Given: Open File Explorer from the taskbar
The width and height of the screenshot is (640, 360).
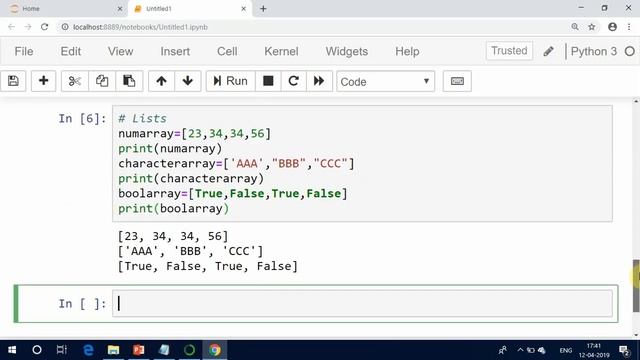Looking at the screenshot, I should [x=113, y=350].
